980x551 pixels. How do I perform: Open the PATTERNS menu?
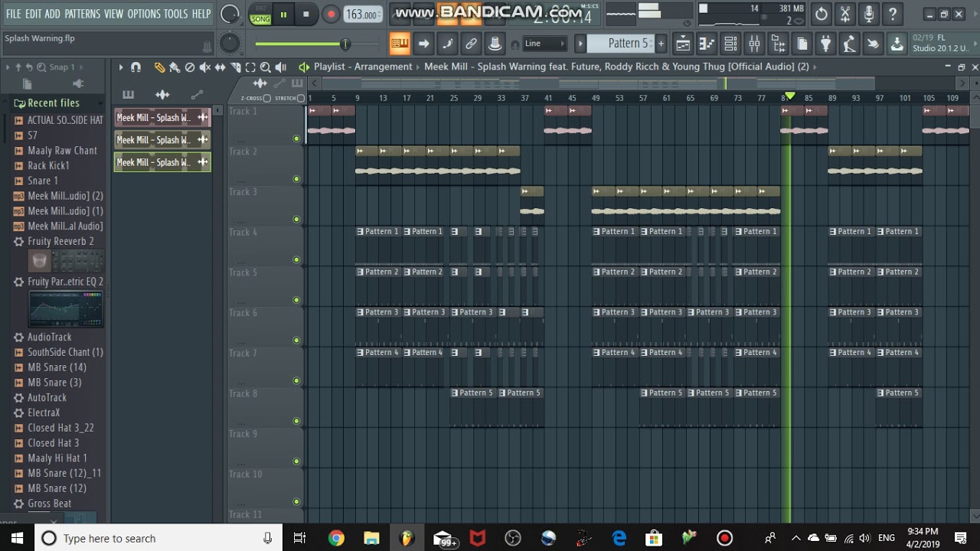pos(82,14)
